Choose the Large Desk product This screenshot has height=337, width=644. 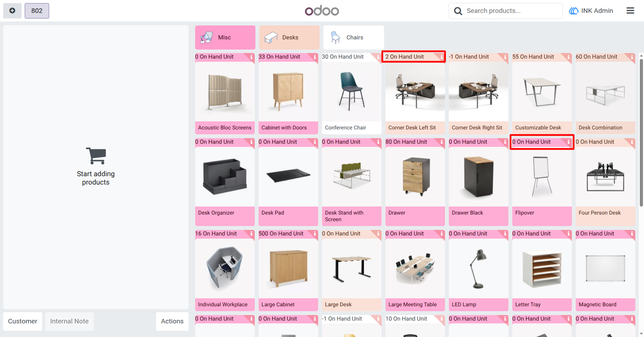coord(352,270)
